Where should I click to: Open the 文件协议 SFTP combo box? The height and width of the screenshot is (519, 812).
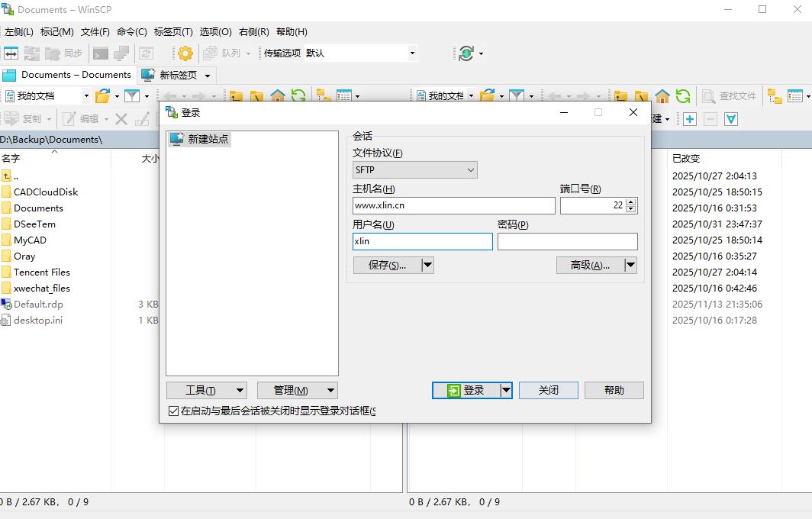[415, 170]
